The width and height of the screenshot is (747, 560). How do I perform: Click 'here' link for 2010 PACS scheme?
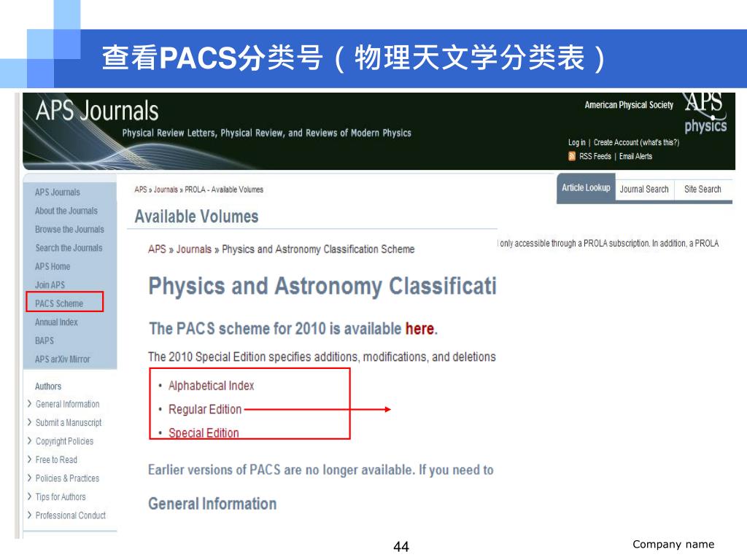(419, 329)
